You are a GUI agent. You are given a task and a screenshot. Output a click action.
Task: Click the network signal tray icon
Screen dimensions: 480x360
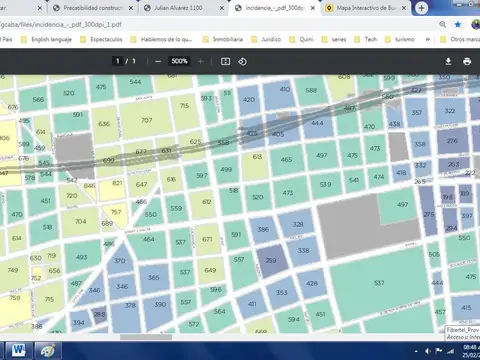[x=451, y=351]
